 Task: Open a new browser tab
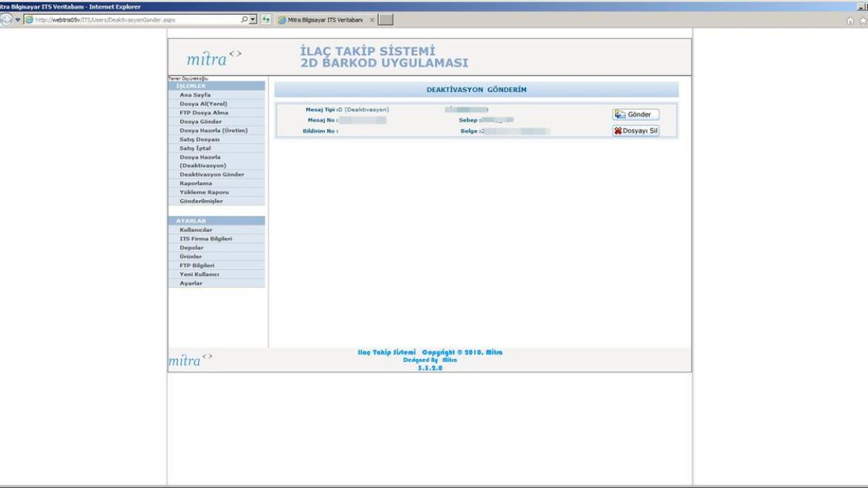(x=386, y=19)
